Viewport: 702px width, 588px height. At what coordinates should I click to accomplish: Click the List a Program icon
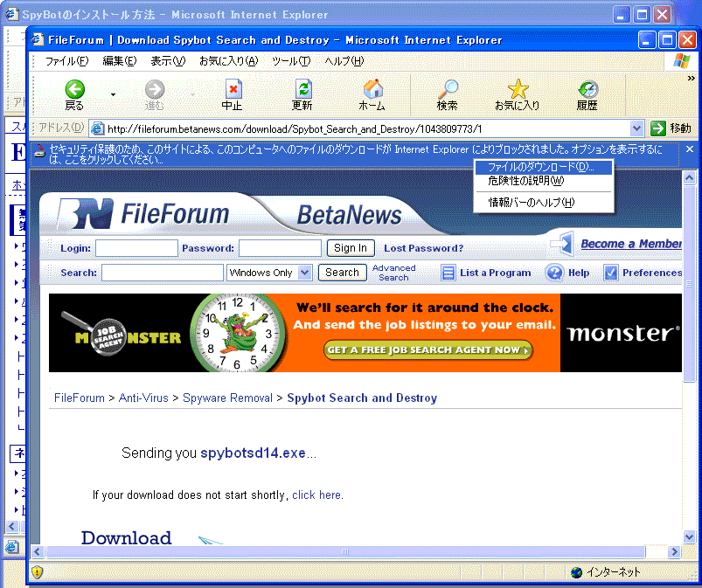(448, 273)
